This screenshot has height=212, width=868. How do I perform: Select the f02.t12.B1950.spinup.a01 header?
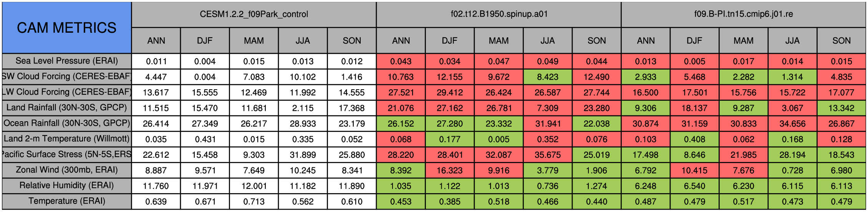pos(499,14)
